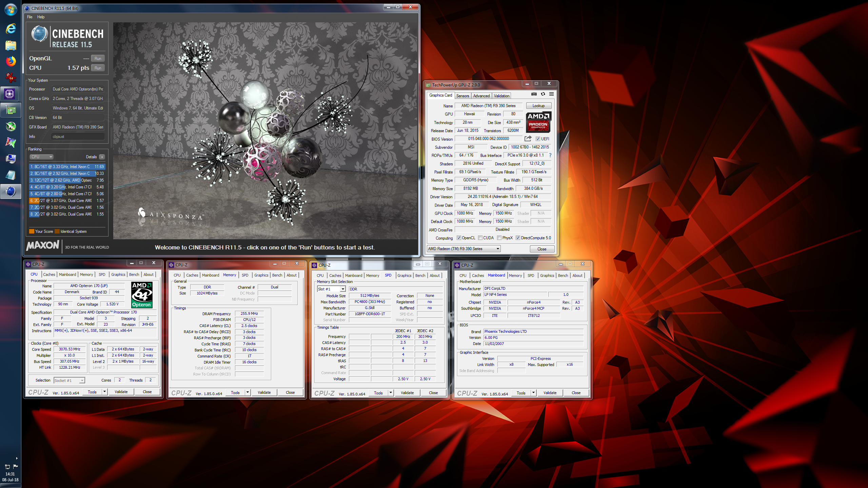Open the CPU ranking dropdown in Cinebench
Viewport: 868px width, 488px height.
click(41, 157)
